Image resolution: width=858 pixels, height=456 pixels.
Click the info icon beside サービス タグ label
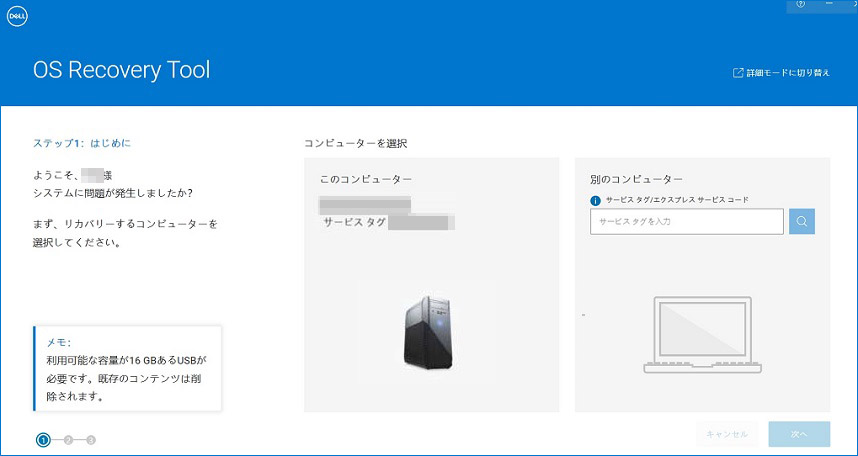(x=595, y=200)
